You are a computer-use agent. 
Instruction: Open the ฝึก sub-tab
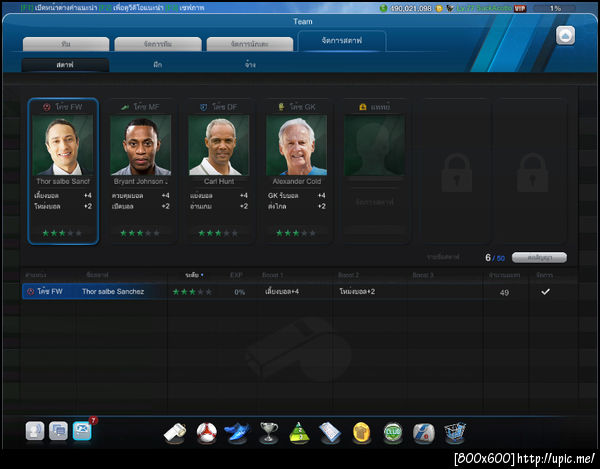(x=158, y=65)
